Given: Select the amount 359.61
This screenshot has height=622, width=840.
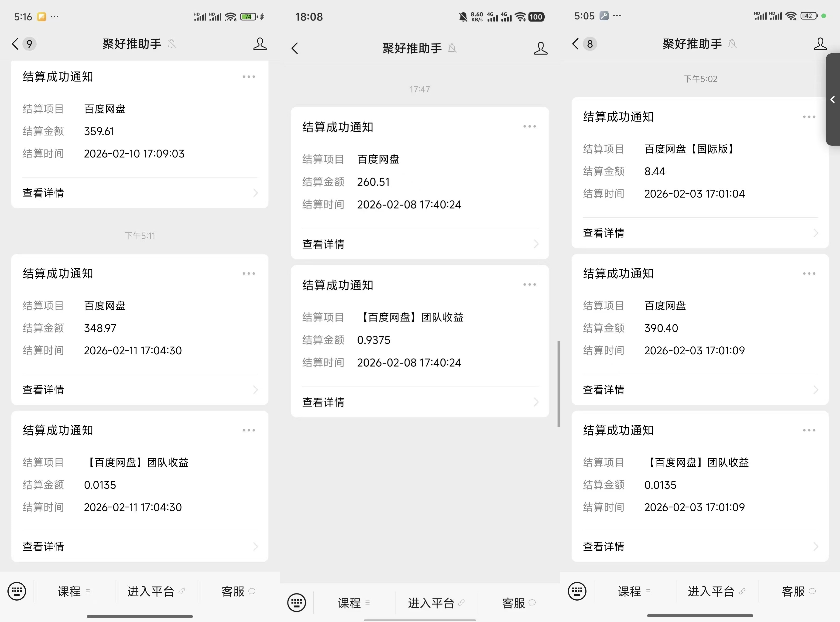Looking at the screenshot, I should tap(99, 131).
